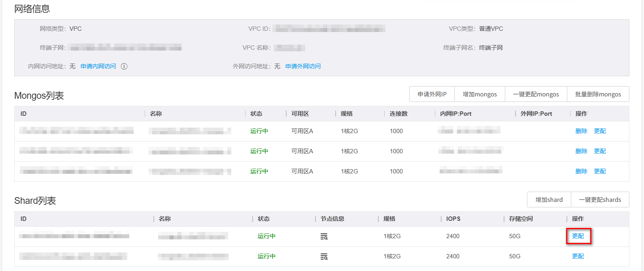Click 一键更配shards button
The image size is (644, 271).
tap(600, 200)
